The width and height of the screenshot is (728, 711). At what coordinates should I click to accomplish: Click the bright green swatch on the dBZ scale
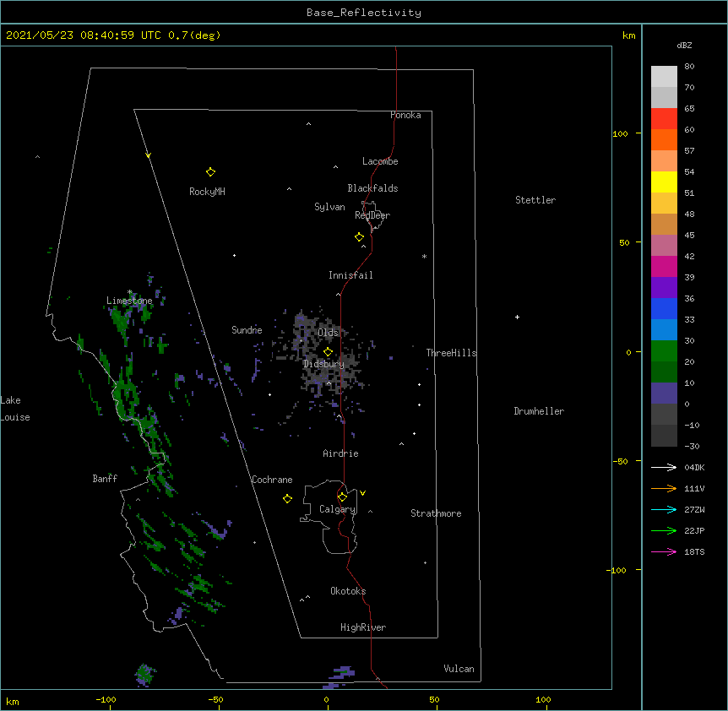pyautogui.click(x=664, y=351)
